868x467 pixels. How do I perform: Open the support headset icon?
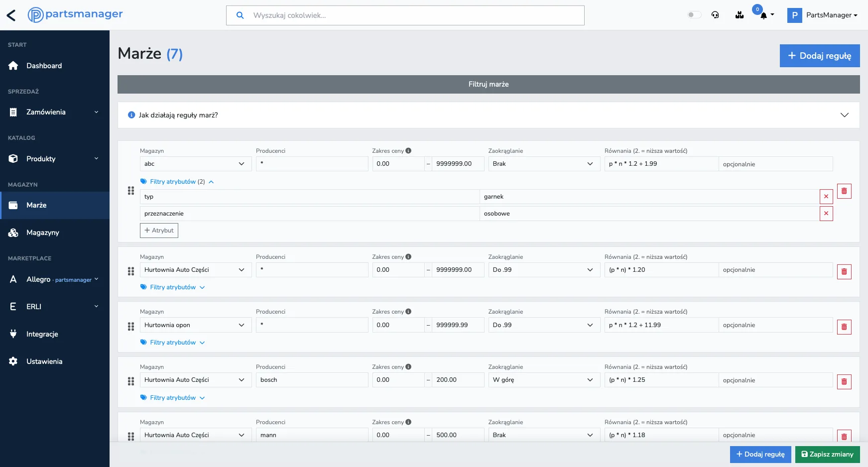pos(715,15)
